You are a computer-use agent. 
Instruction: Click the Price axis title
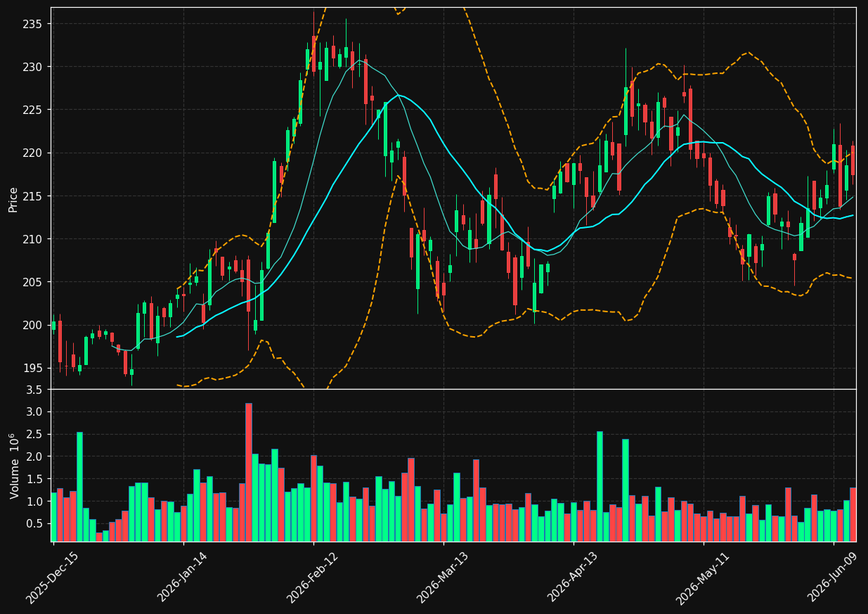(x=13, y=198)
